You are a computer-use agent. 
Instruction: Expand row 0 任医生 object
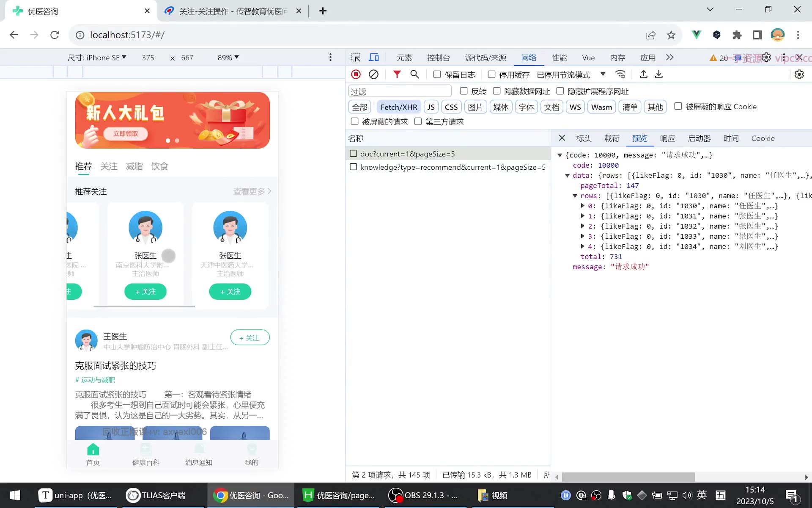click(x=583, y=206)
